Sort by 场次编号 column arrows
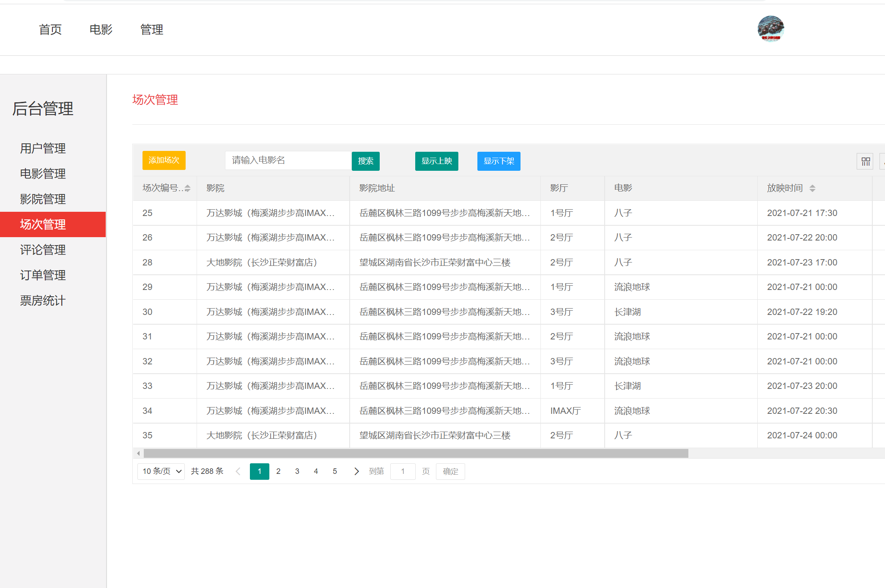The image size is (885, 588). 187,189
